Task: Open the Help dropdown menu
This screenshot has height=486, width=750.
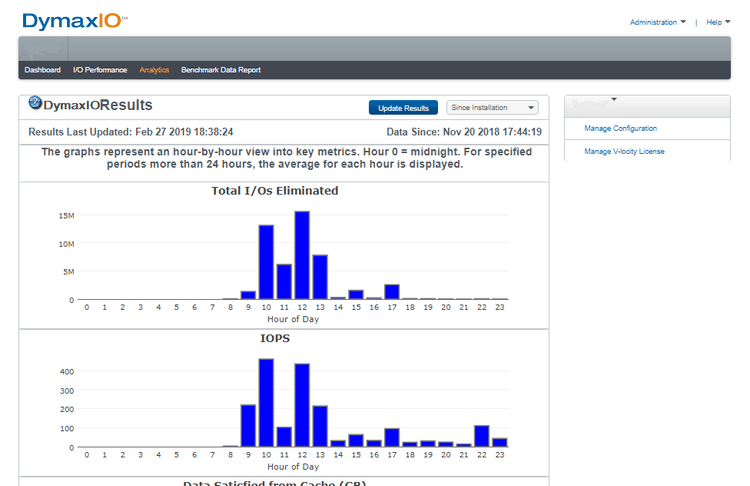Action: pos(718,22)
